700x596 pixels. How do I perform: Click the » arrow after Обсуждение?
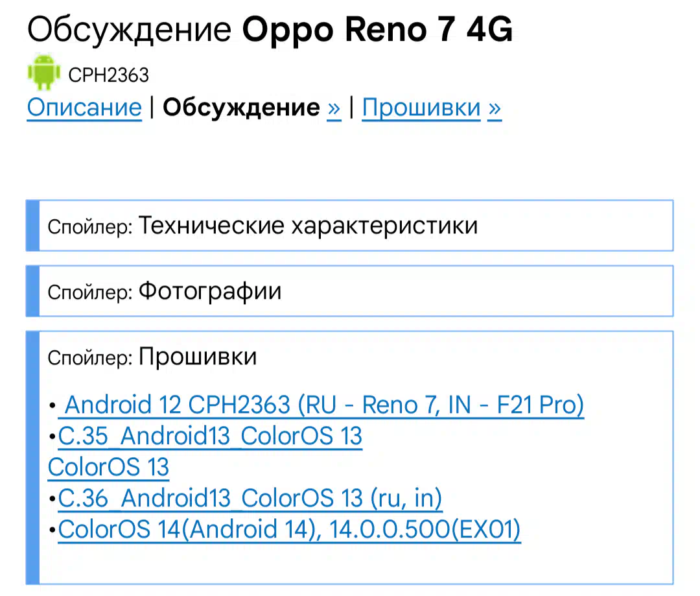pos(334,108)
